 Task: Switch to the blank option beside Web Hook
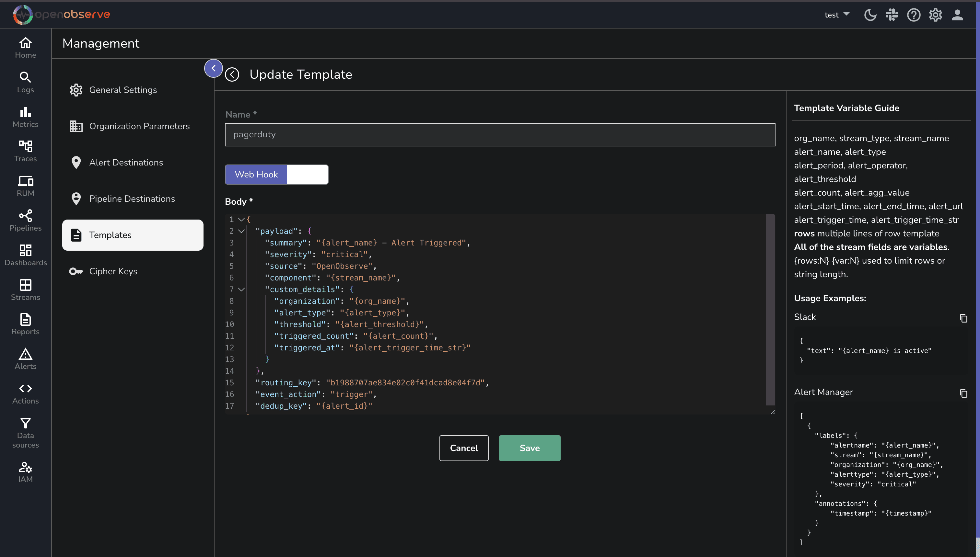308,175
